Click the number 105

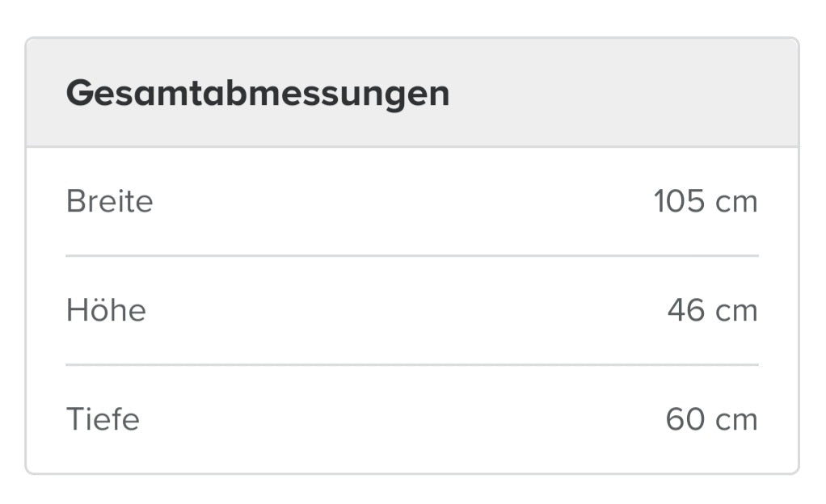pos(679,201)
